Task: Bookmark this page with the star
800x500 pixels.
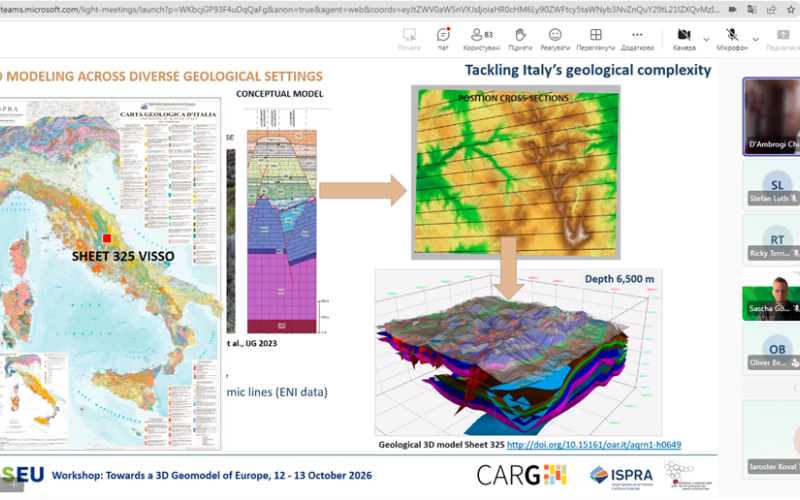Action: click(x=791, y=9)
